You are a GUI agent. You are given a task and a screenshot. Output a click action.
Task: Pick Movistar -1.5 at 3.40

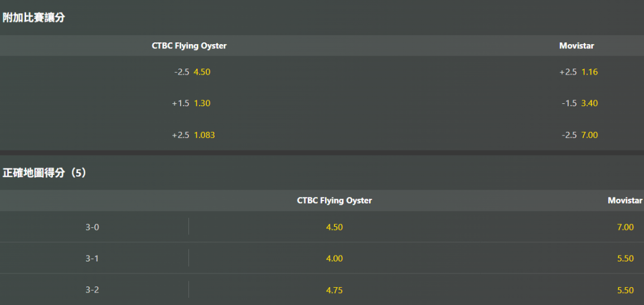coord(580,103)
